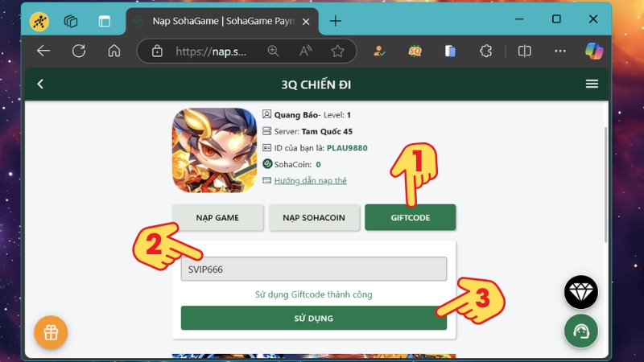
Task: Click the username Quang Báo
Action: tap(296, 115)
